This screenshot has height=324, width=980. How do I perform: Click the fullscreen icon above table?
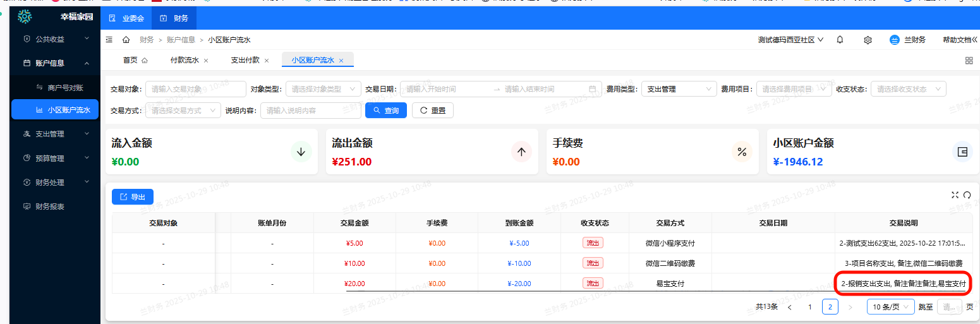pyautogui.click(x=955, y=195)
